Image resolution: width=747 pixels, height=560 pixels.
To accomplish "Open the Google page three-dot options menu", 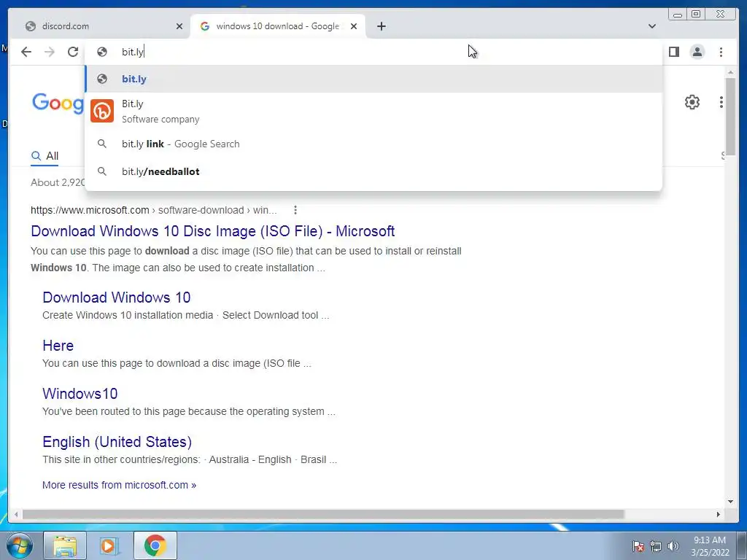I will click(721, 102).
